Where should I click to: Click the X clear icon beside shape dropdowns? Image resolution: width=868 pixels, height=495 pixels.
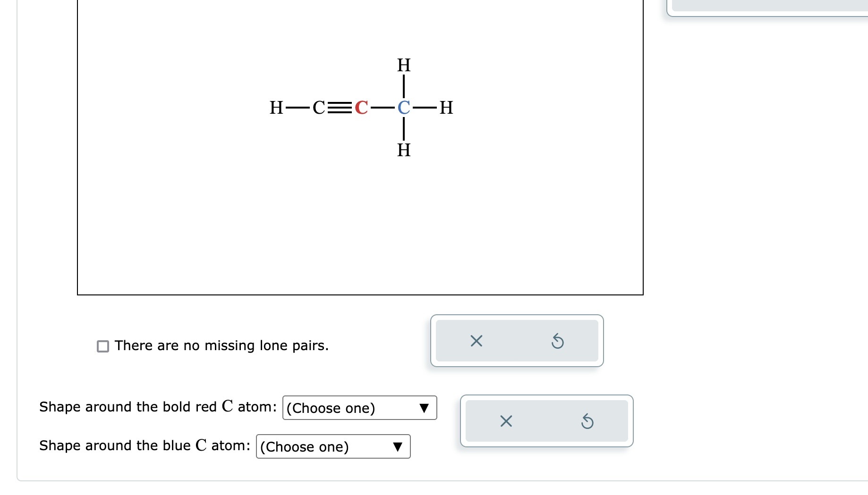(x=505, y=421)
